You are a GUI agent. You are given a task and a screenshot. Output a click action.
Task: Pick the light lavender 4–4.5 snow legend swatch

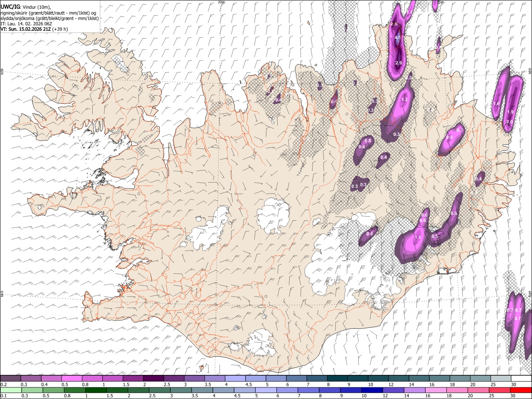235,379
